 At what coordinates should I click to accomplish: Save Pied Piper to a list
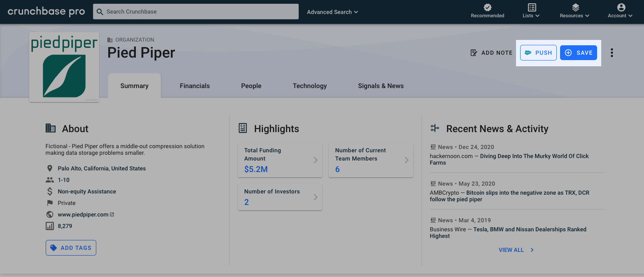pos(579,53)
